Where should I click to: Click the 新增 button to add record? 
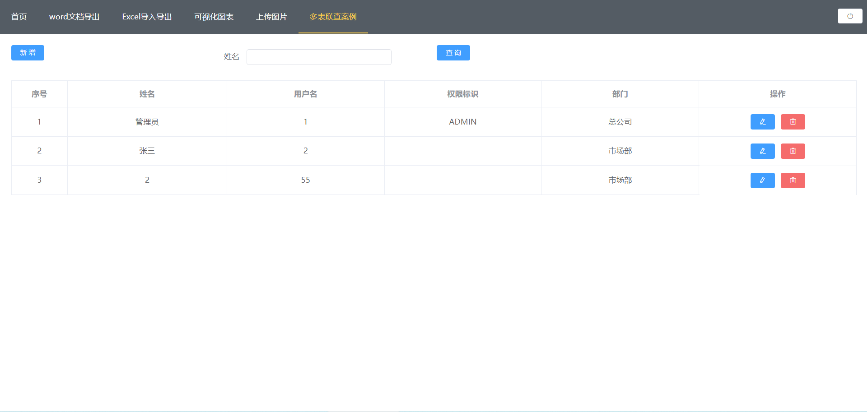[x=28, y=53]
